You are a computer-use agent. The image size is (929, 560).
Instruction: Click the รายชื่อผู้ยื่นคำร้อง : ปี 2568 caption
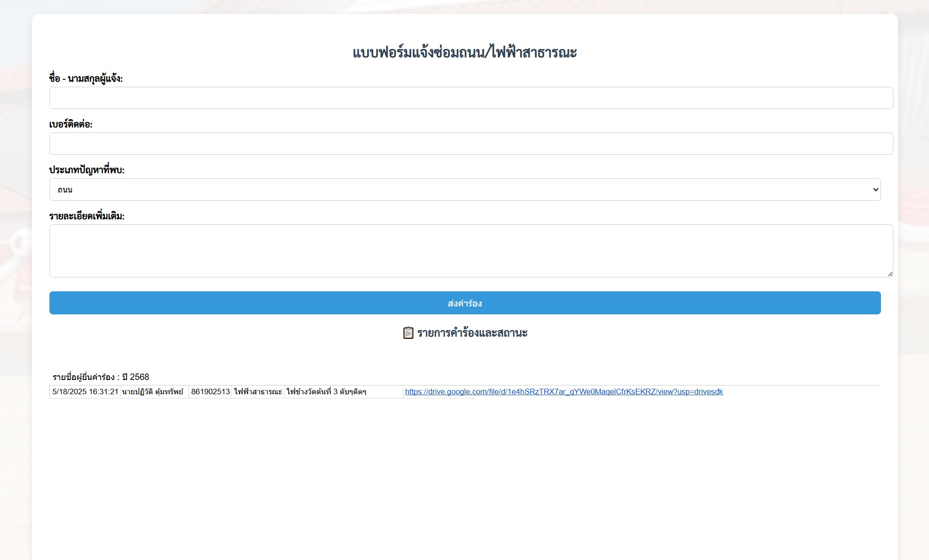[x=101, y=377]
